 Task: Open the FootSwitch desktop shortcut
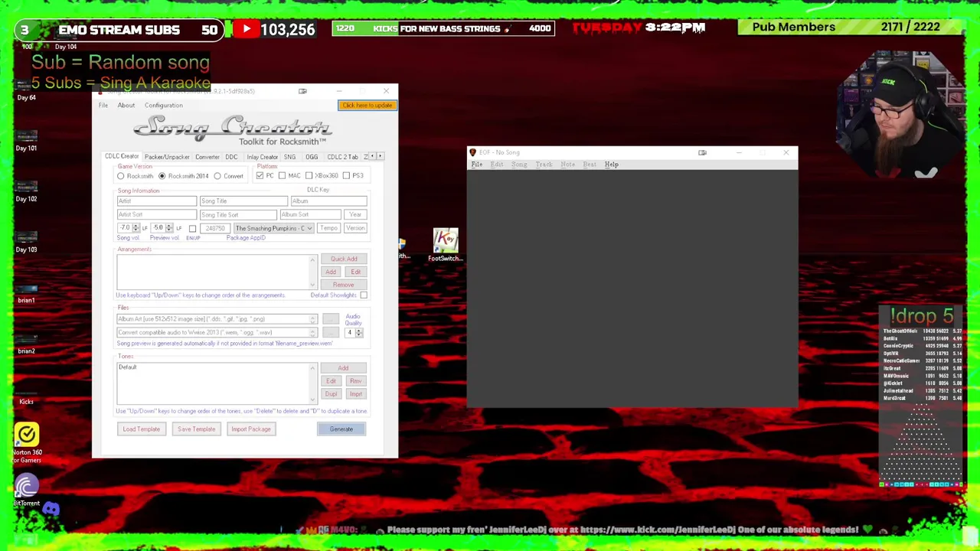tap(446, 245)
